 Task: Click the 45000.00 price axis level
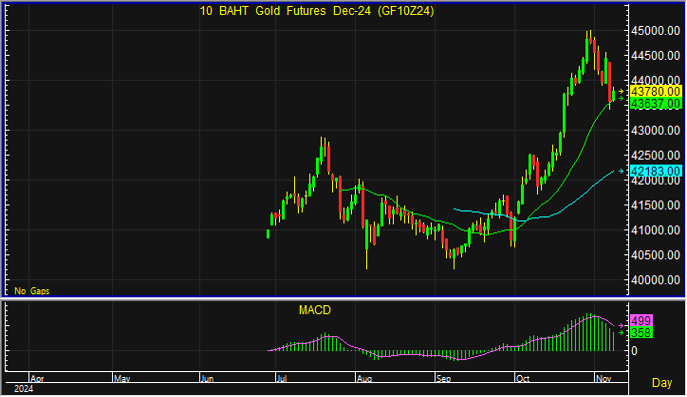pyautogui.click(x=655, y=31)
